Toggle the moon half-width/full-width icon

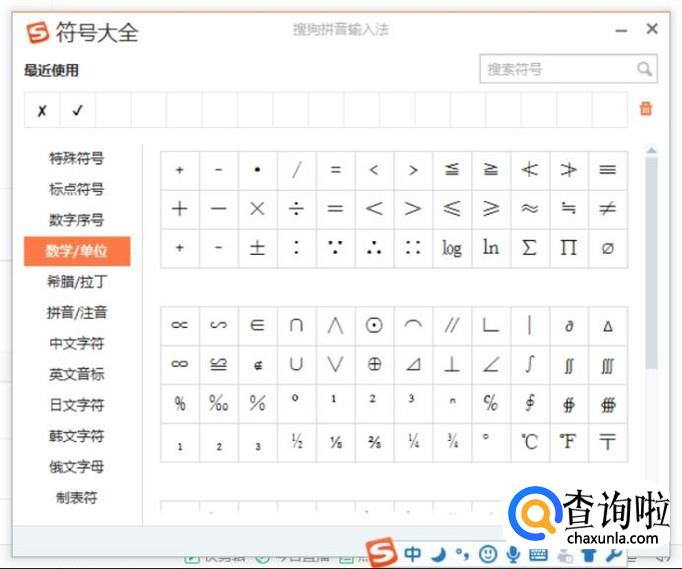(438, 554)
